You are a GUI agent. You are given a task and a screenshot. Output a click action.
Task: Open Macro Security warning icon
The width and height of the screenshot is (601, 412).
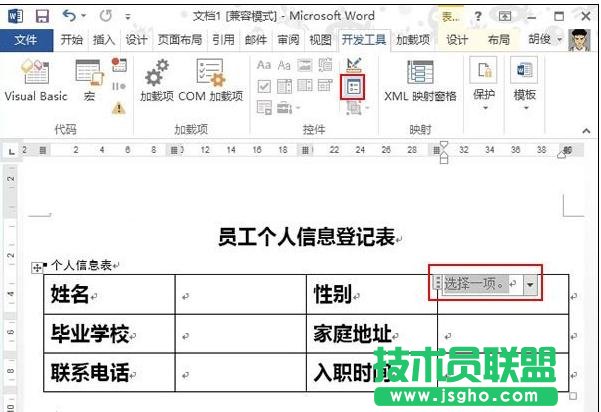coord(119,108)
